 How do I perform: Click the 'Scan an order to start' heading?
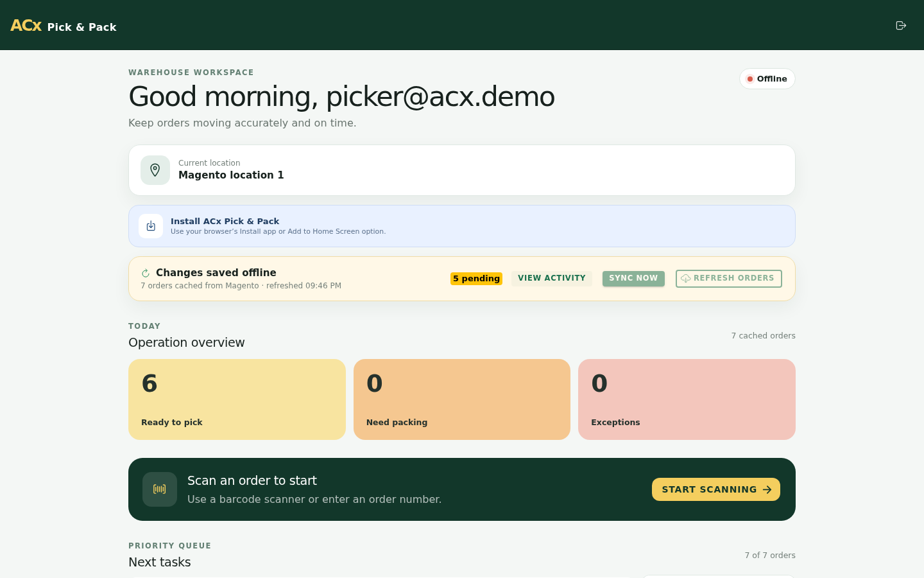tap(252, 480)
